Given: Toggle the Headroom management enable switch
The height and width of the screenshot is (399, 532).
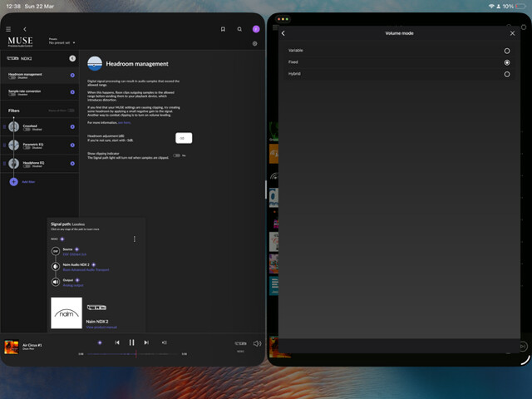Looking at the screenshot, I should (12, 77).
